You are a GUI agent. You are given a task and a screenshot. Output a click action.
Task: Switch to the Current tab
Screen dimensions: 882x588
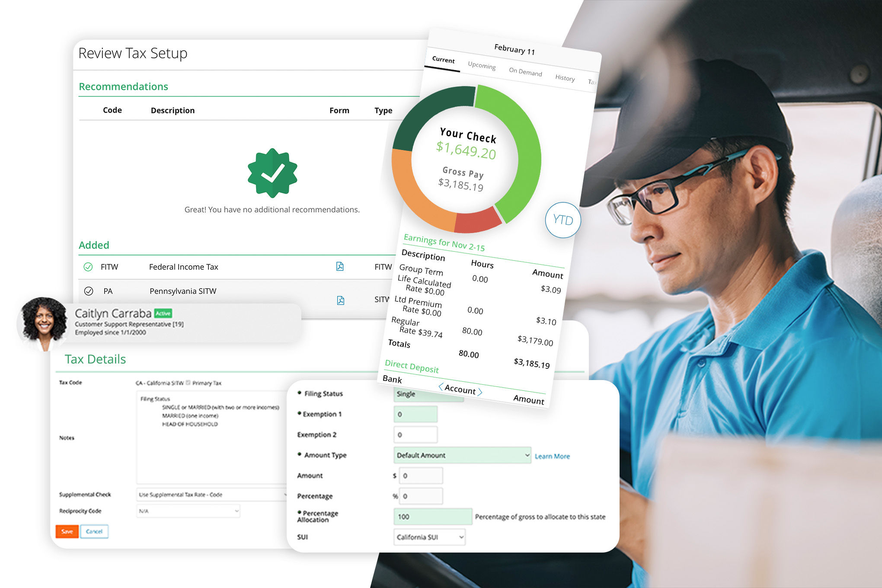tap(443, 60)
